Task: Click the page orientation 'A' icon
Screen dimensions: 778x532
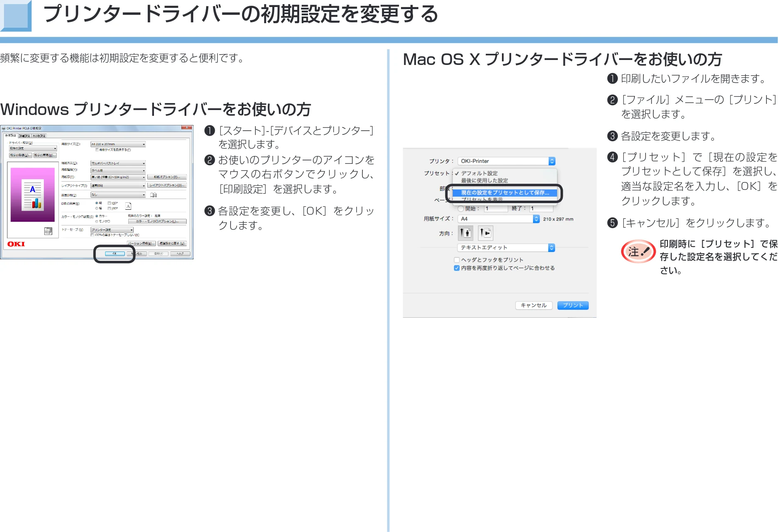Action: 128,206
